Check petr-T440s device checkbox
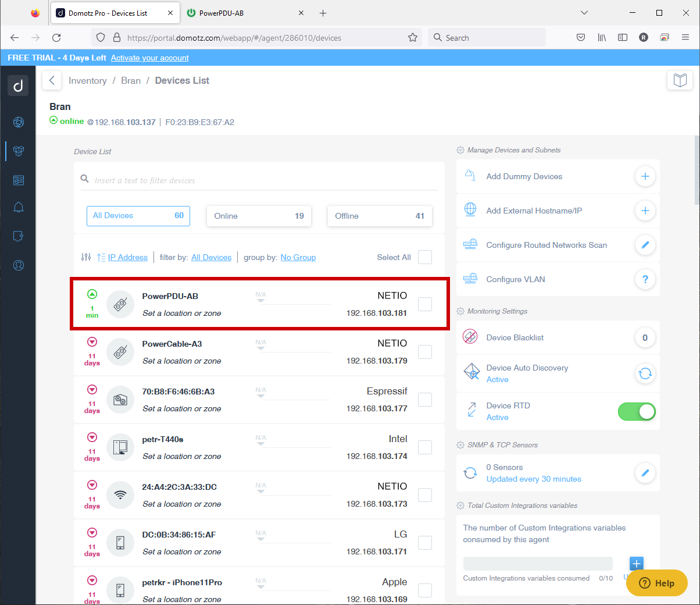Image resolution: width=700 pixels, height=605 pixels. [425, 447]
